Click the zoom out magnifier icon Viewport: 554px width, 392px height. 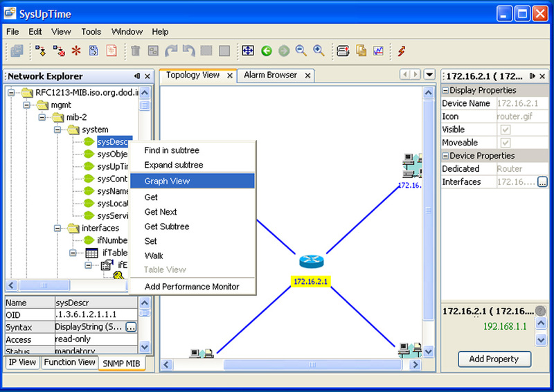(x=301, y=51)
